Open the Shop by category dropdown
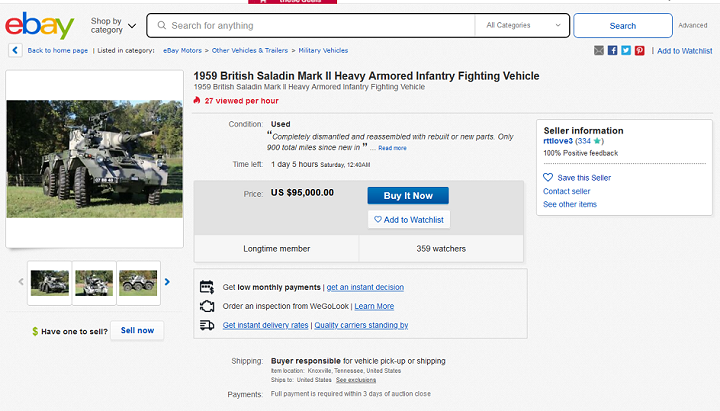720x411 pixels. pos(110,25)
